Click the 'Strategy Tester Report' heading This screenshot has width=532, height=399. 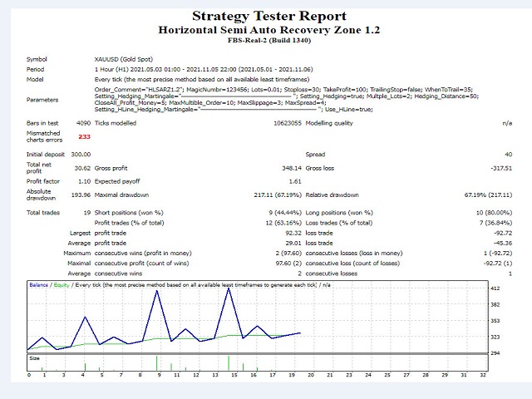point(269,16)
